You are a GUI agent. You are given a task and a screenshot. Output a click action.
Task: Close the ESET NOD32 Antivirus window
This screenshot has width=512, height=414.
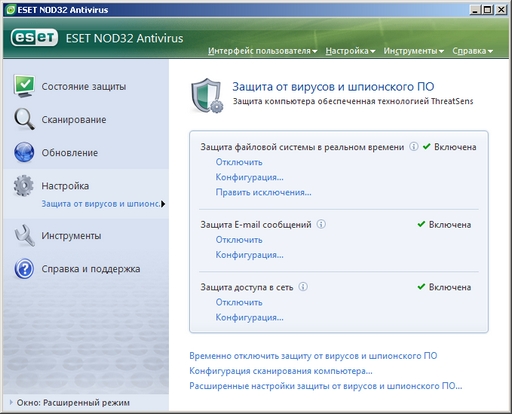point(501,10)
